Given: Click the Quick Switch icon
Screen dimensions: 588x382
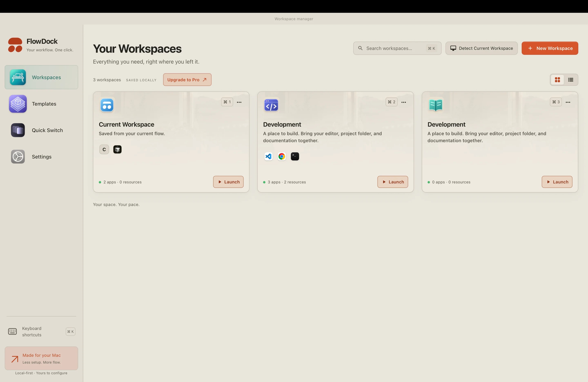Looking at the screenshot, I should (x=18, y=130).
